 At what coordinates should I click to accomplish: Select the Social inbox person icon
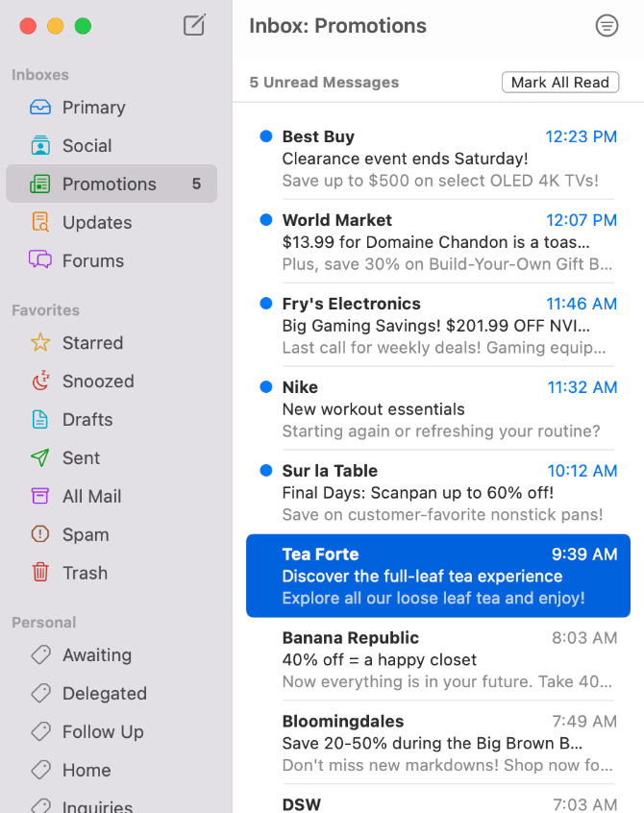(x=40, y=146)
